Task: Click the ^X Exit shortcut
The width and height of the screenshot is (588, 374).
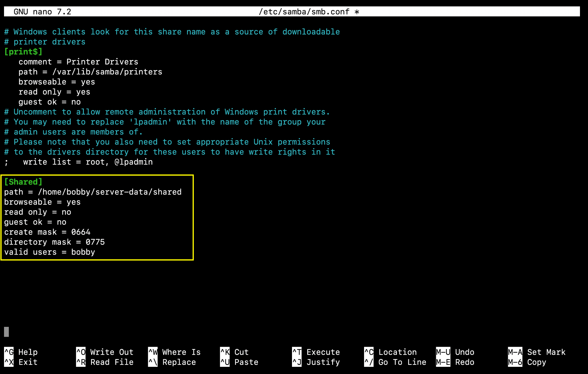Action: coord(21,362)
